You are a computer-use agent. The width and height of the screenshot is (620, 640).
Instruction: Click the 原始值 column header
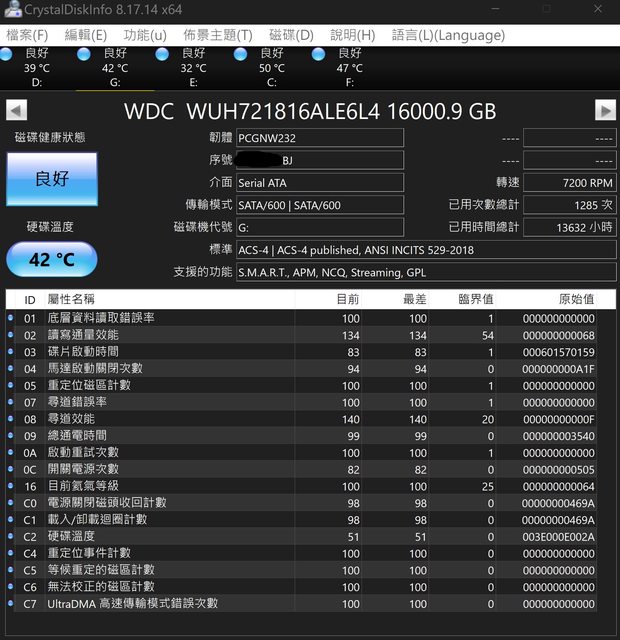click(575, 299)
